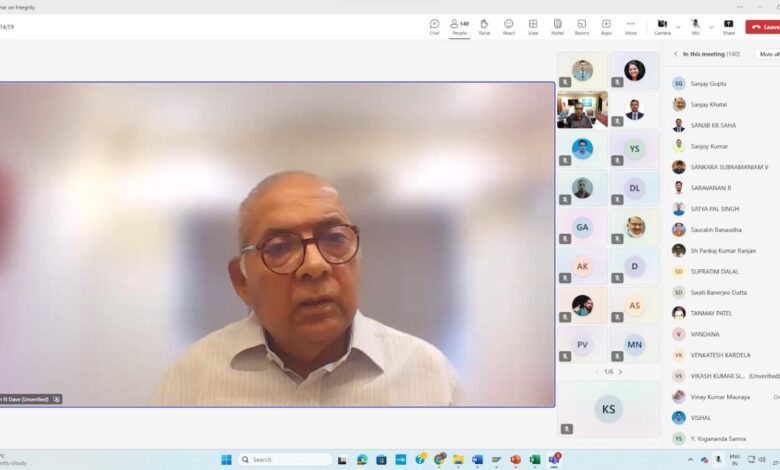The height and width of the screenshot is (470, 780).
Task: Click the red Leave button
Action: point(764,27)
